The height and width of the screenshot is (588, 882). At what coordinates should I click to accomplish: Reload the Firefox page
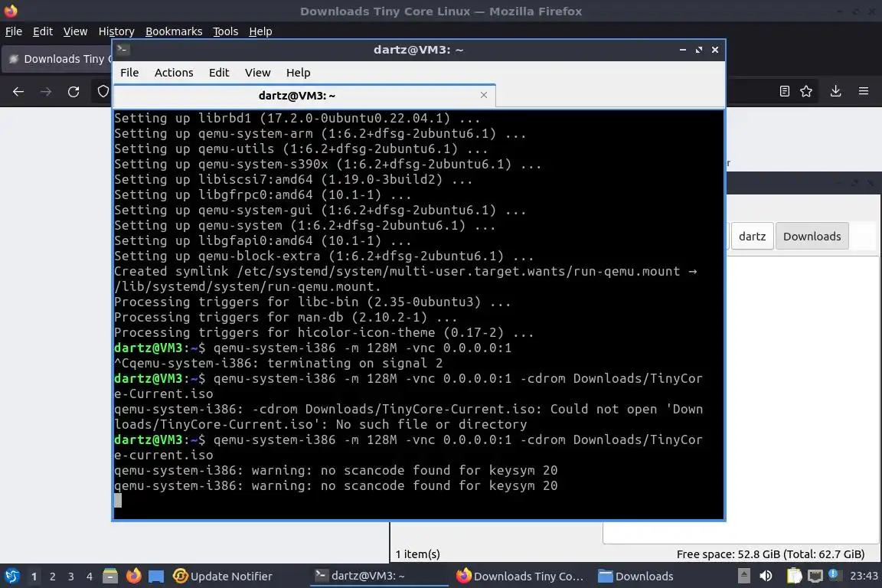pyautogui.click(x=73, y=91)
